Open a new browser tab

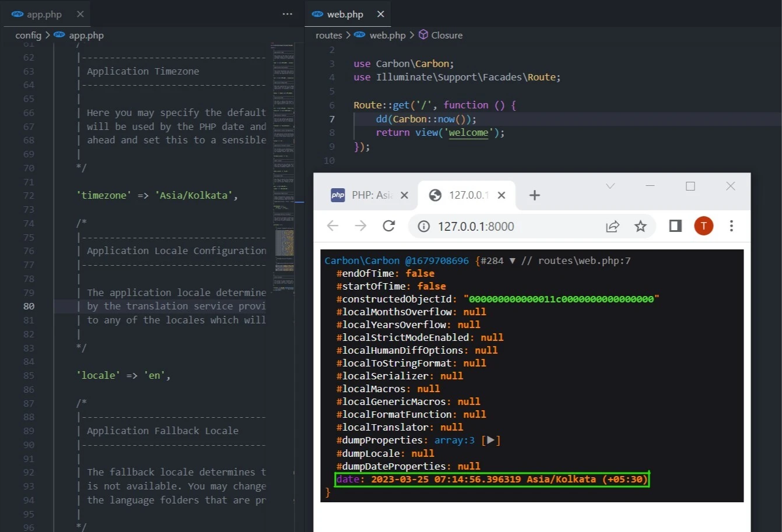tap(534, 195)
